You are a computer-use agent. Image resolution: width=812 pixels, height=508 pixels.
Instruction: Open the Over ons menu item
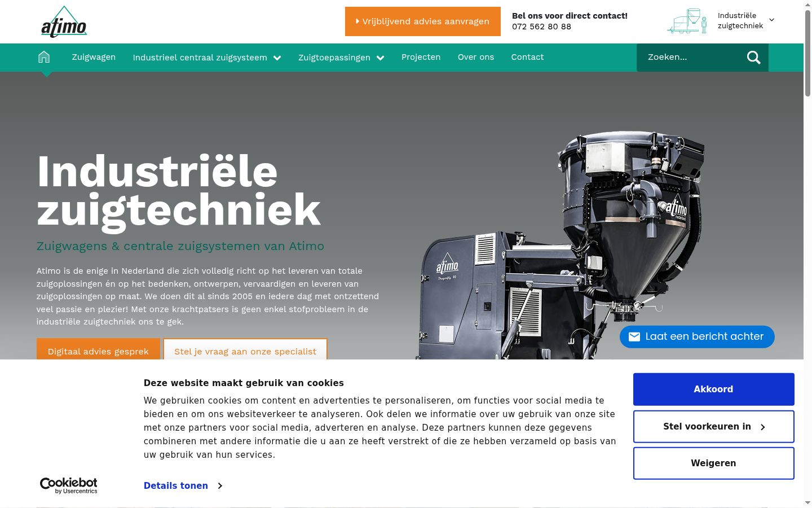point(476,57)
